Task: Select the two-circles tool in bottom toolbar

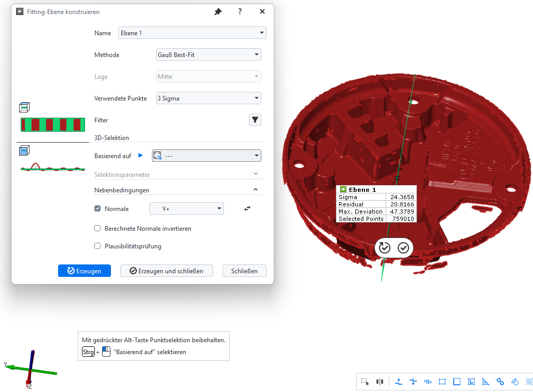Action: pyautogui.click(x=500, y=382)
